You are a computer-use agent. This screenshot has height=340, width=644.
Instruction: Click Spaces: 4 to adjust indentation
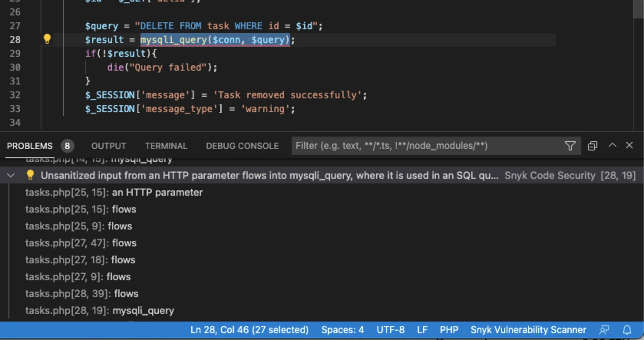(343, 330)
